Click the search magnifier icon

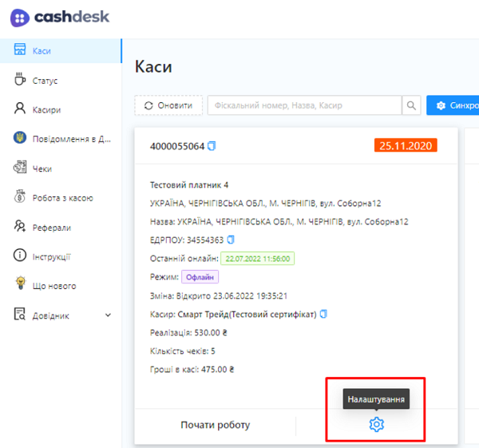coord(411,105)
